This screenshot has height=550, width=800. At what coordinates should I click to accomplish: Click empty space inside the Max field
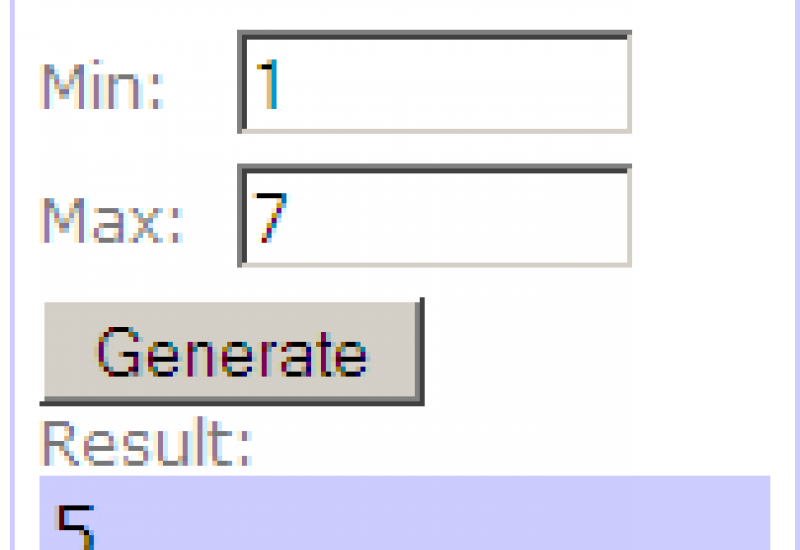pyautogui.click(x=480, y=217)
